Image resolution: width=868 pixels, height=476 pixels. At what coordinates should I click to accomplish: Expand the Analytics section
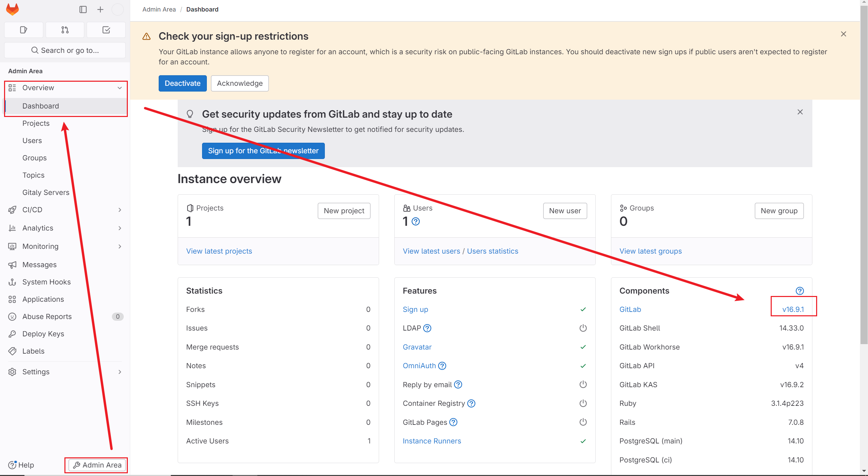[x=65, y=228]
